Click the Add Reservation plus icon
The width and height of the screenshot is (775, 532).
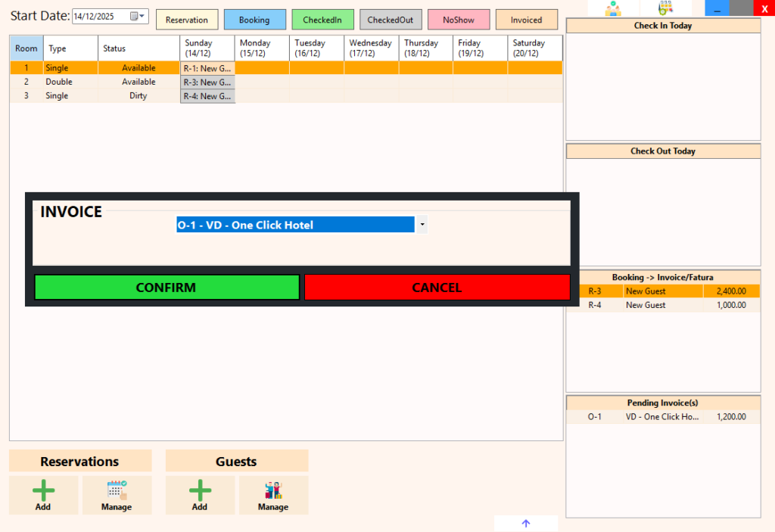[x=43, y=489]
